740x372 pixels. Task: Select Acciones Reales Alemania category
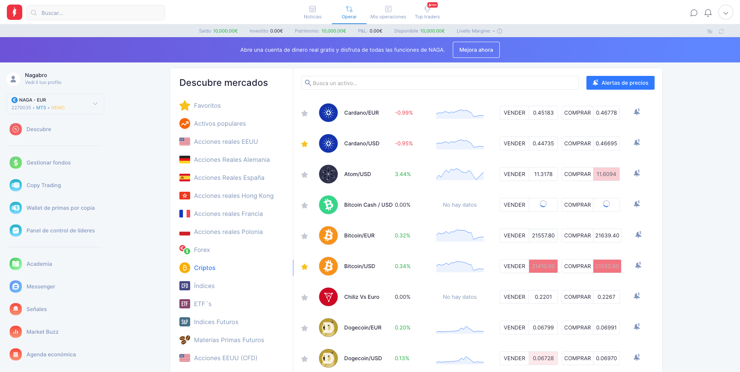tap(225, 160)
